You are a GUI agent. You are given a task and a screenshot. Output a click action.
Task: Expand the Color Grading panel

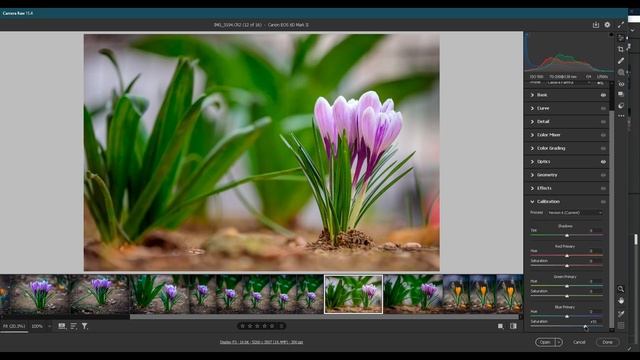tap(532, 149)
